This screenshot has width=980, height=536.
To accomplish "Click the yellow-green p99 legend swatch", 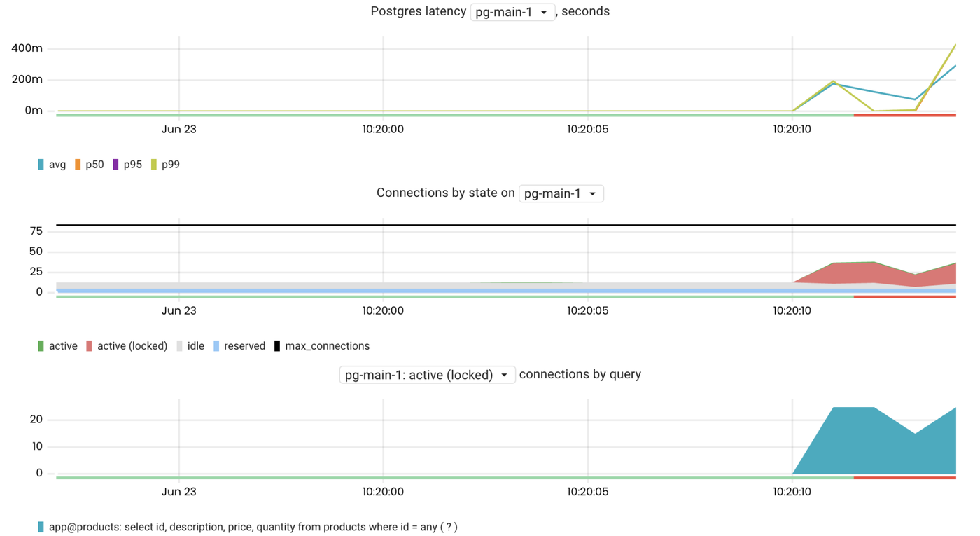I will [x=154, y=165].
